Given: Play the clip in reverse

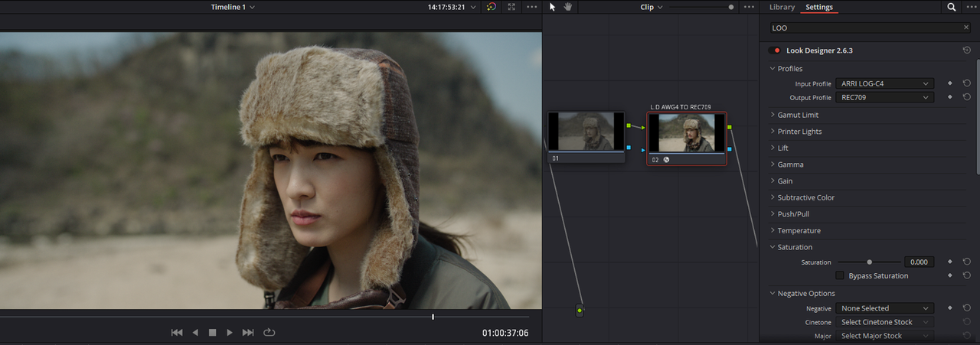Looking at the screenshot, I should point(195,333).
